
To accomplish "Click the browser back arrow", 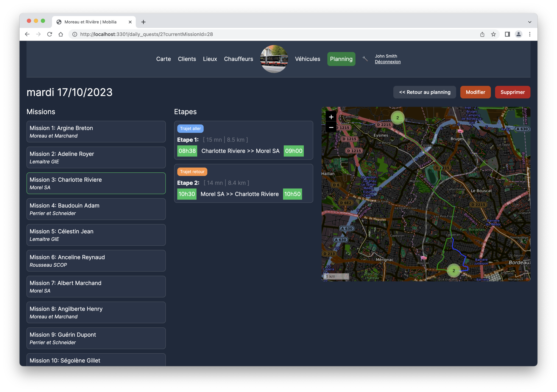I will pos(27,34).
